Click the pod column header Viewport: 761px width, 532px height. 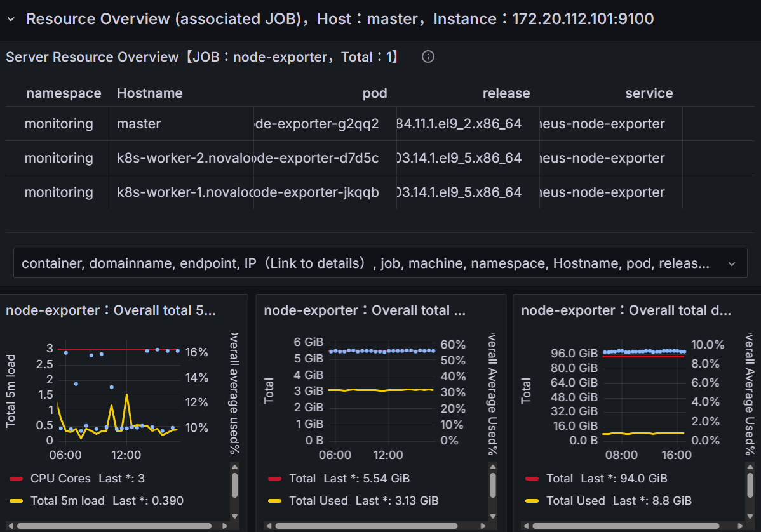coord(375,93)
